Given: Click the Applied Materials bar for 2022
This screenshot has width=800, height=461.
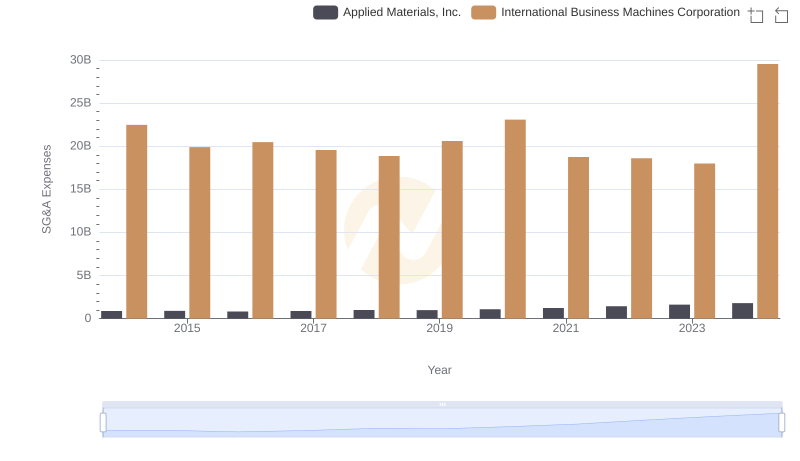Looking at the screenshot, I should [x=616, y=312].
